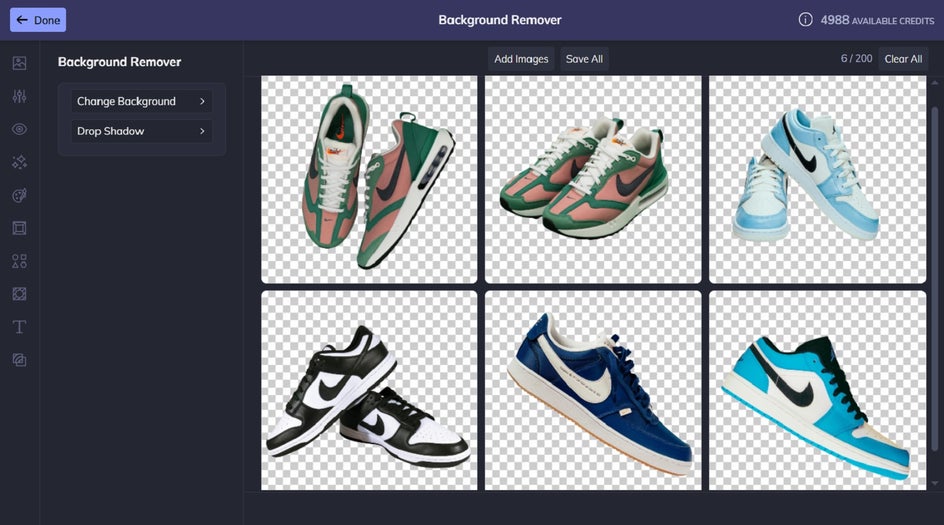Click the 4988 available credits text
944x525 pixels.
point(877,20)
